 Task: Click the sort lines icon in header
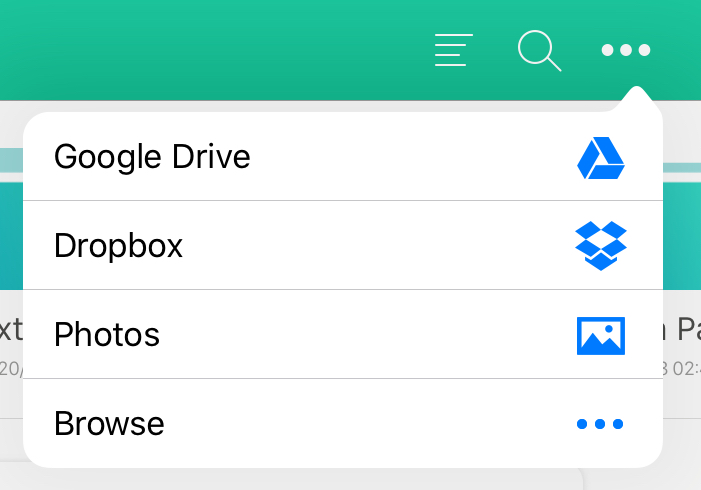(453, 50)
